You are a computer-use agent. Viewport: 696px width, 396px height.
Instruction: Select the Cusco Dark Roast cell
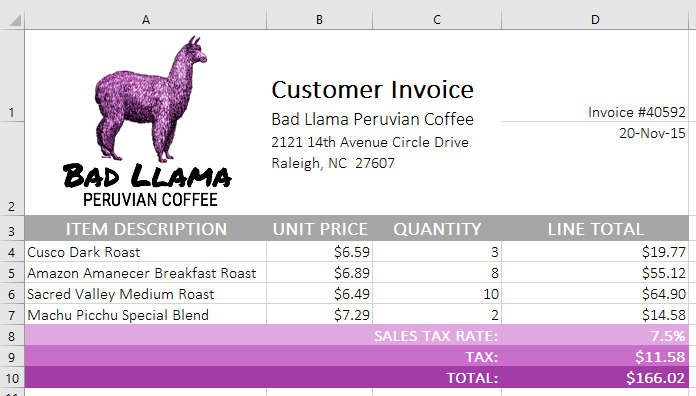pyautogui.click(x=146, y=252)
